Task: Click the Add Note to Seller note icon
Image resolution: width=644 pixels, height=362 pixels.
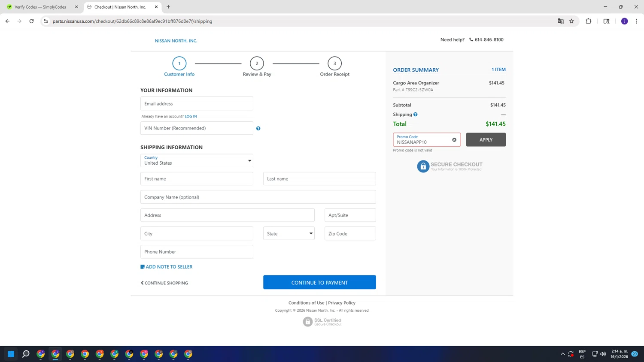Action: 143,267
